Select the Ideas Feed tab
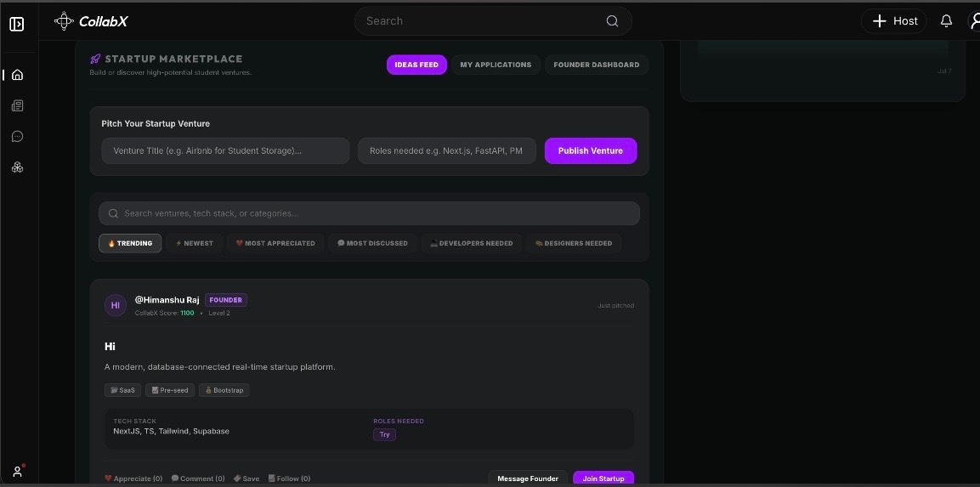Screen dimensions: 980x487 pyautogui.click(x=416, y=65)
